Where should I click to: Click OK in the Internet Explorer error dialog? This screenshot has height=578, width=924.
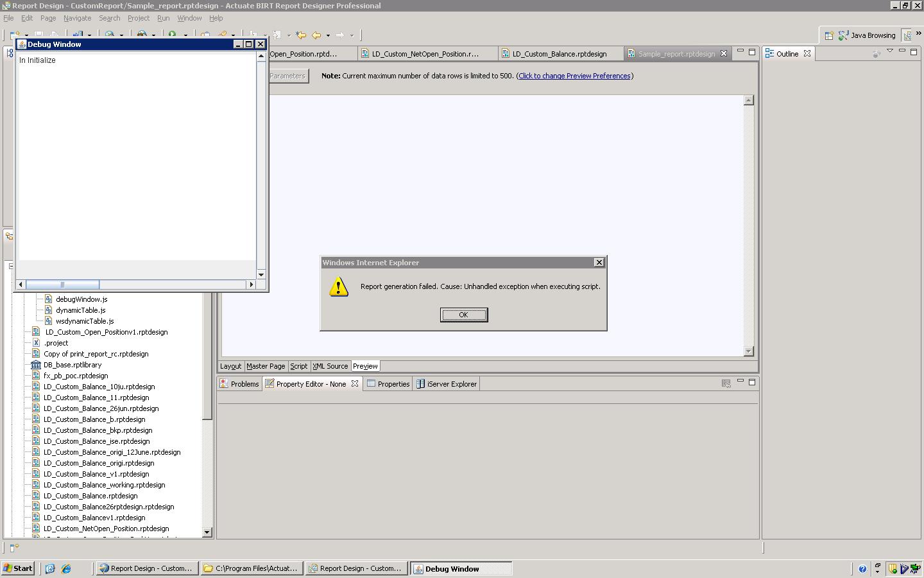pyautogui.click(x=464, y=315)
